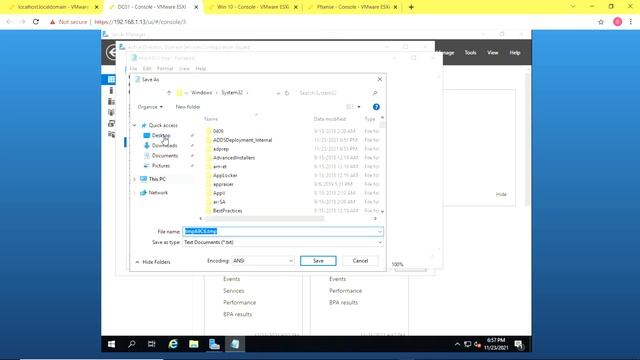The height and width of the screenshot is (360, 640).
Task: Sort by the Date modified column header
Action: point(330,119)
